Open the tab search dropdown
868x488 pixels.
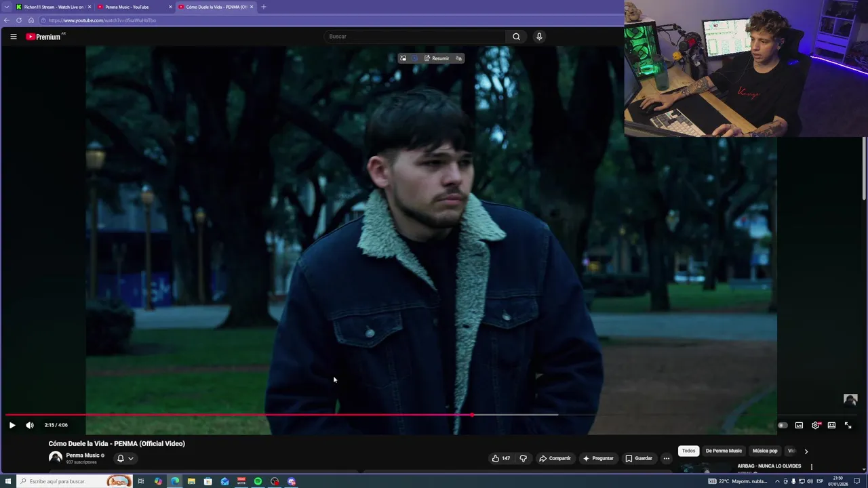point(6,7)
